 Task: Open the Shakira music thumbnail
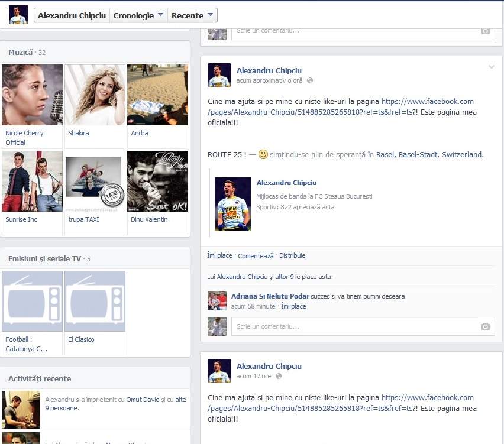pos(95,95)
